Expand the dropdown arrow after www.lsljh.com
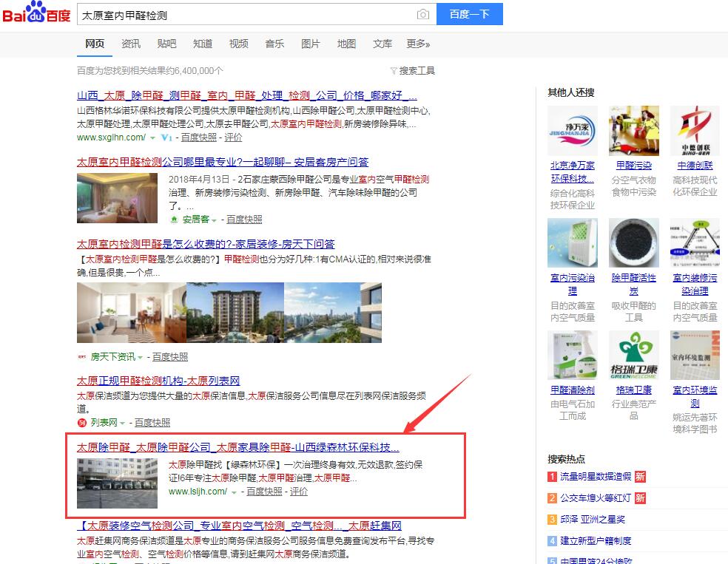The image size is (728, 564). 235,492
